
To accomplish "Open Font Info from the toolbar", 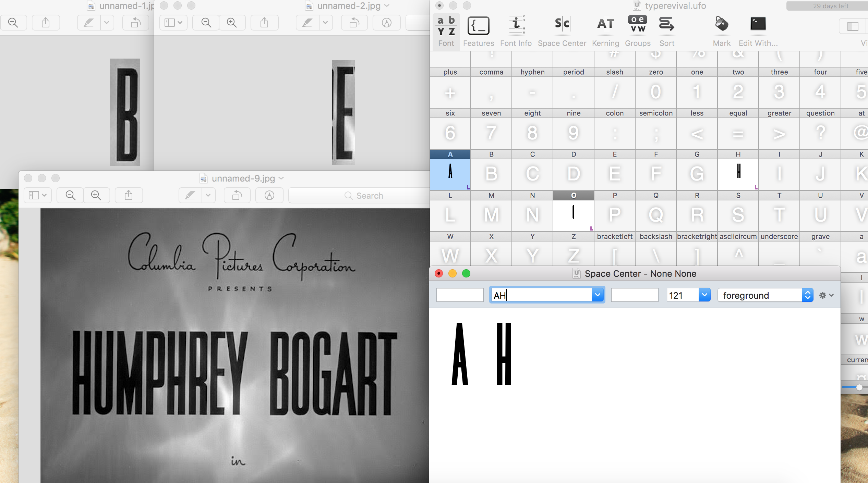I will coord(516,31).
